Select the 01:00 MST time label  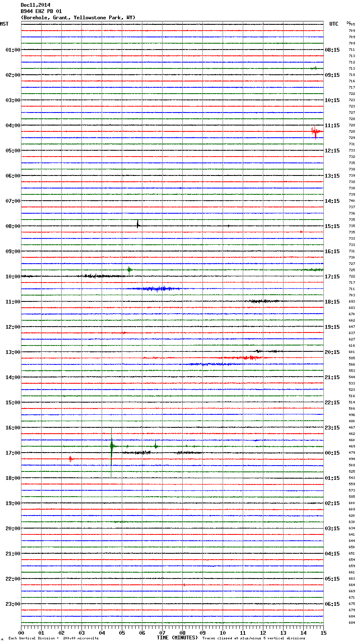[x=13, y=50]
